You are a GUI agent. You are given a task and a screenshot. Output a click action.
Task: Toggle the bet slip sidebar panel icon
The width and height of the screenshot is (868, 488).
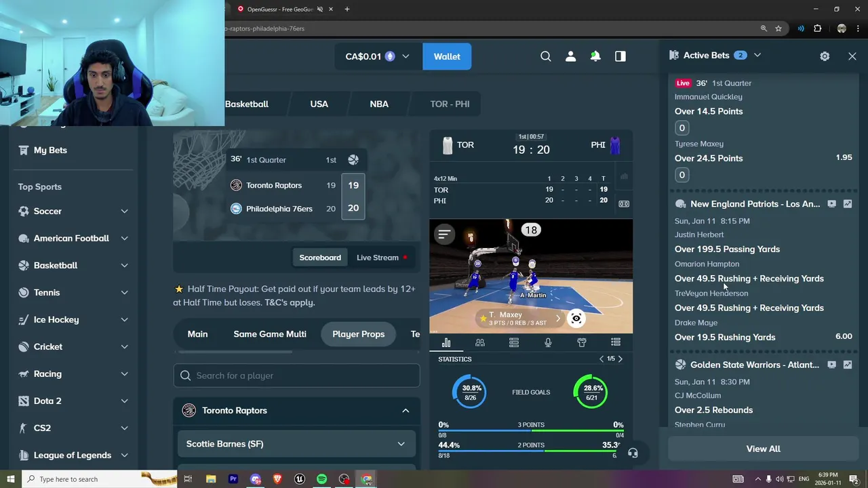[x=620, y=56]
